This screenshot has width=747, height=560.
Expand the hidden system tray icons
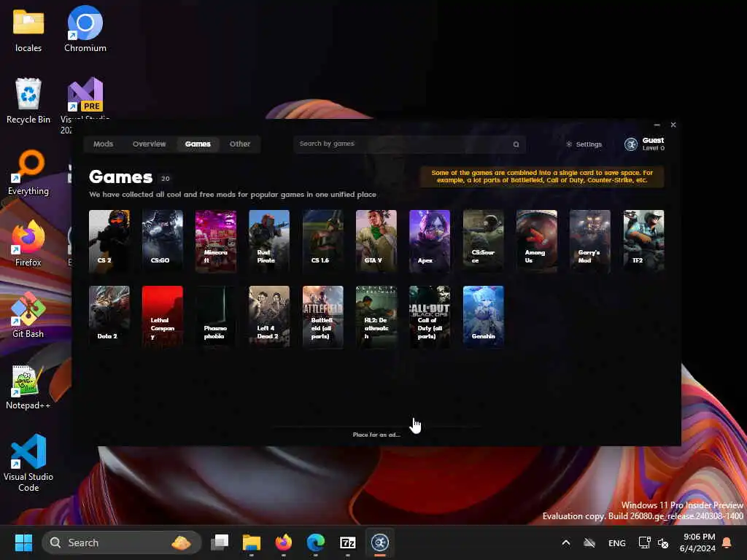[x=566, y=542]
